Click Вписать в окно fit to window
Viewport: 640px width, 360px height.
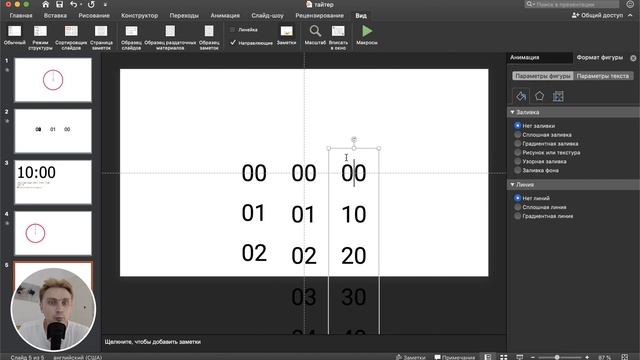pyautogui.click(x=338, y=38)
